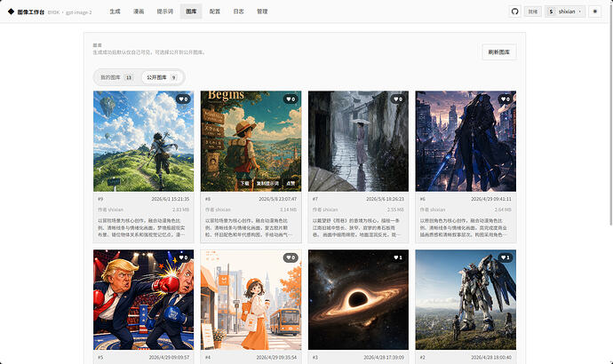Click the heart like badge on image #9
The height and width of the screenshot is (364, 613).
click(183, 99)
